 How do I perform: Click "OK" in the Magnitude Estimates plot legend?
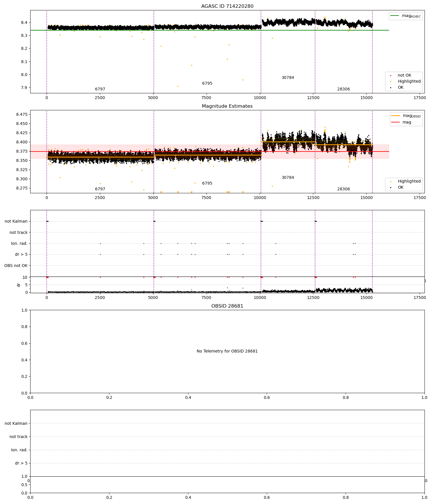[400, 187]
